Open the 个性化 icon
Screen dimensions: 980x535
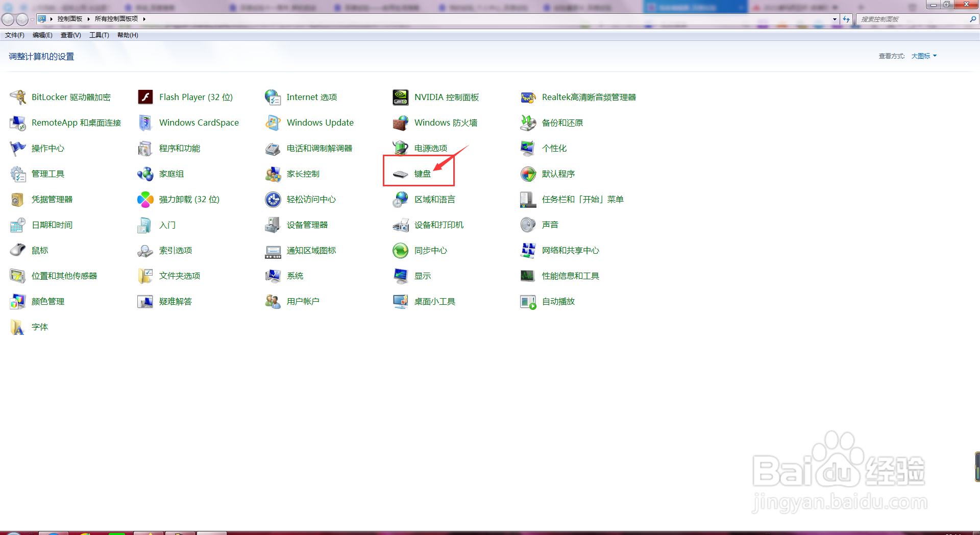click(x=528, y=148)
